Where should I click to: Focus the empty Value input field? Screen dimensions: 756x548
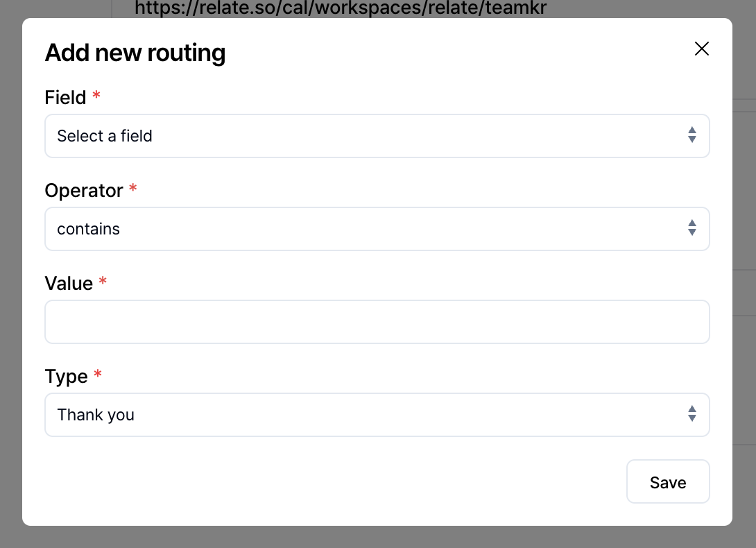coord(377,321)
